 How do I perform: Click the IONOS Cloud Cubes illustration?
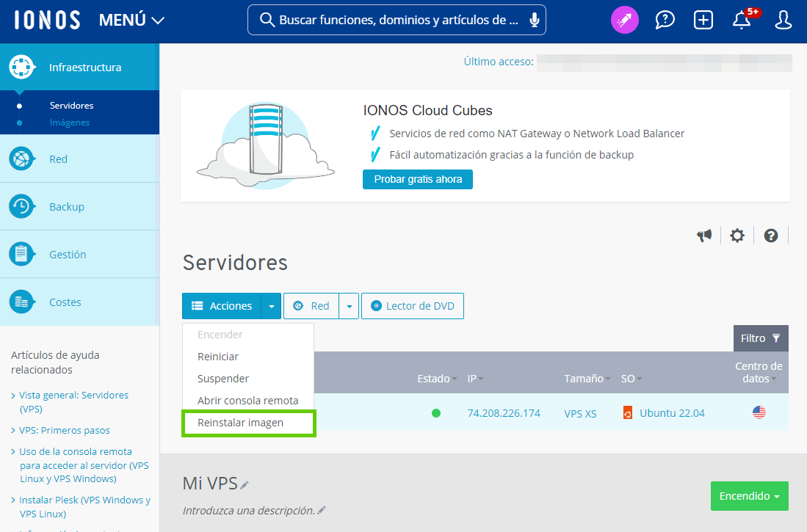pyautogui.click(x=266, y=145)
